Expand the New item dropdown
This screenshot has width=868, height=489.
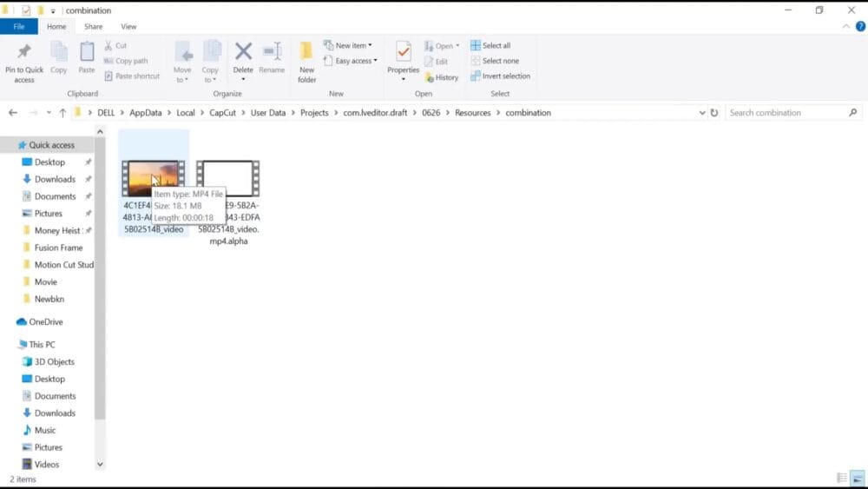348,45
